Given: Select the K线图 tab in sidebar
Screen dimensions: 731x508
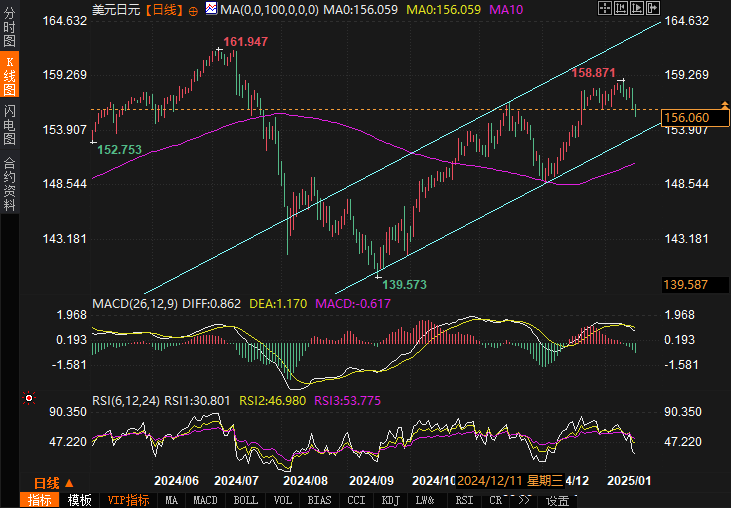Looking at the screenshot, I should point(9,75).
